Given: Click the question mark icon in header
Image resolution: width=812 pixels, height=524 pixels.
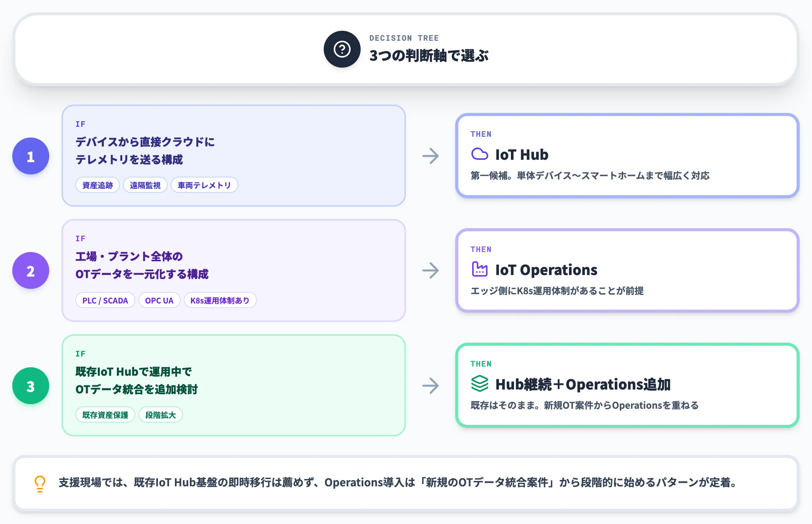Looking at the screenshot, I should coord(342,49).
